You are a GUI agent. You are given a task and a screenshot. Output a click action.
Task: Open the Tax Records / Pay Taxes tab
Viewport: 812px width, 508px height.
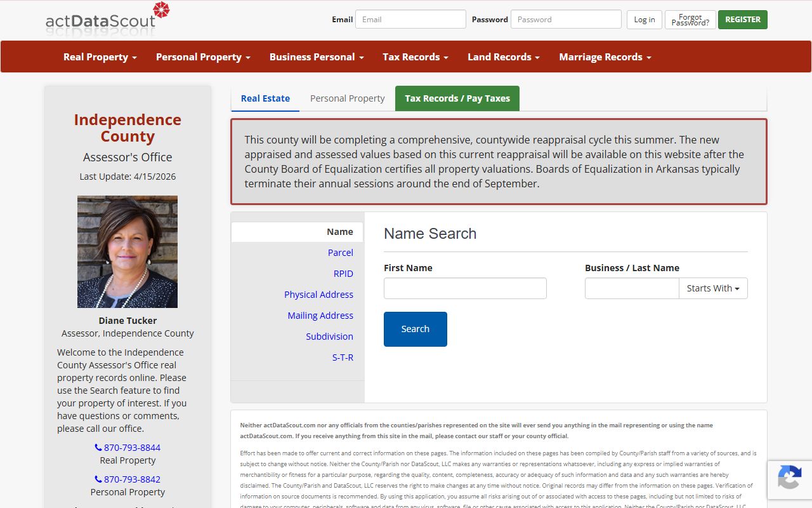457,98
